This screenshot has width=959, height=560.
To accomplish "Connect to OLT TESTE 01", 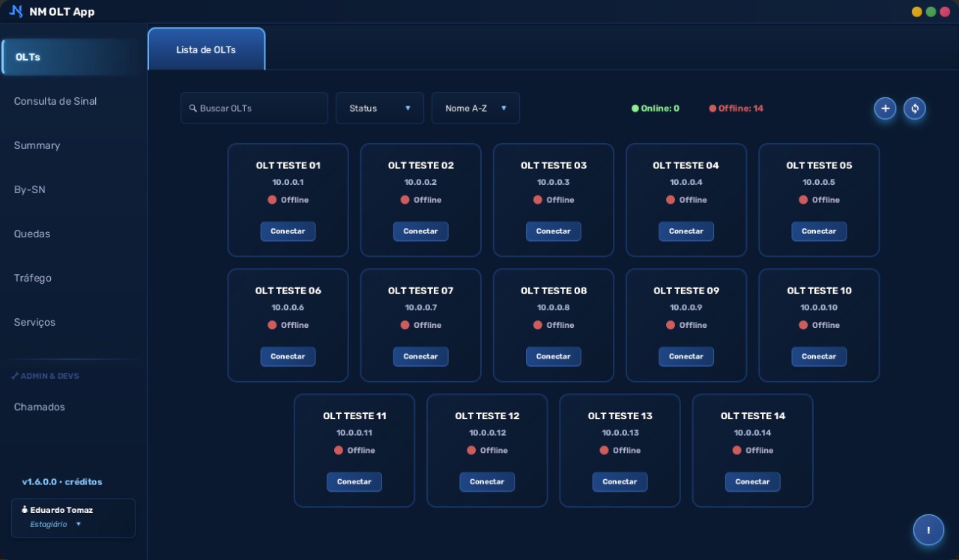I will (x=288, y=231).
